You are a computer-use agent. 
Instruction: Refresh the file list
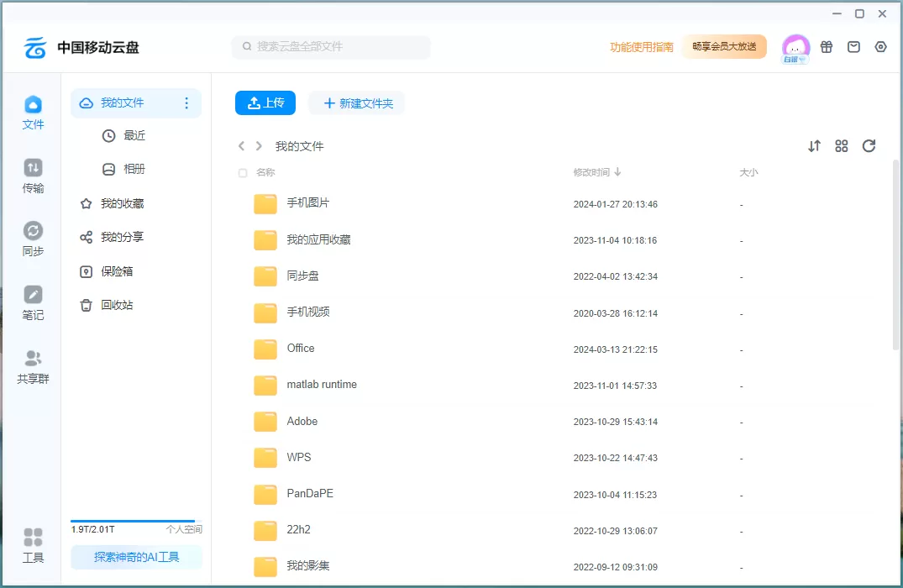coord(869,145)
